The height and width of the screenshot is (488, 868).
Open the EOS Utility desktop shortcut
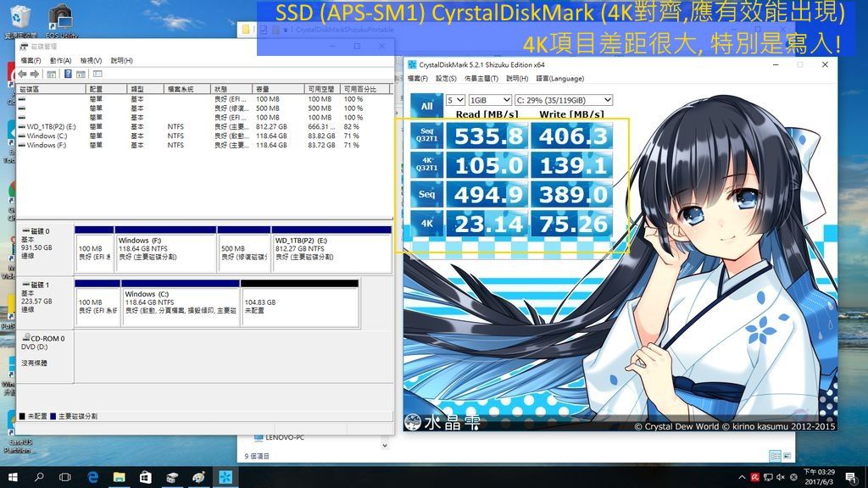point(59,19)
